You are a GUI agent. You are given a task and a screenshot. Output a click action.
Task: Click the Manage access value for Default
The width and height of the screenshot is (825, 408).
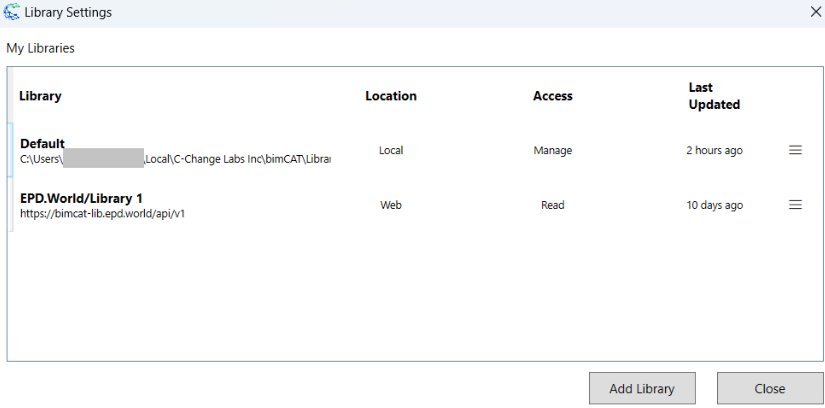coord(552,150)
